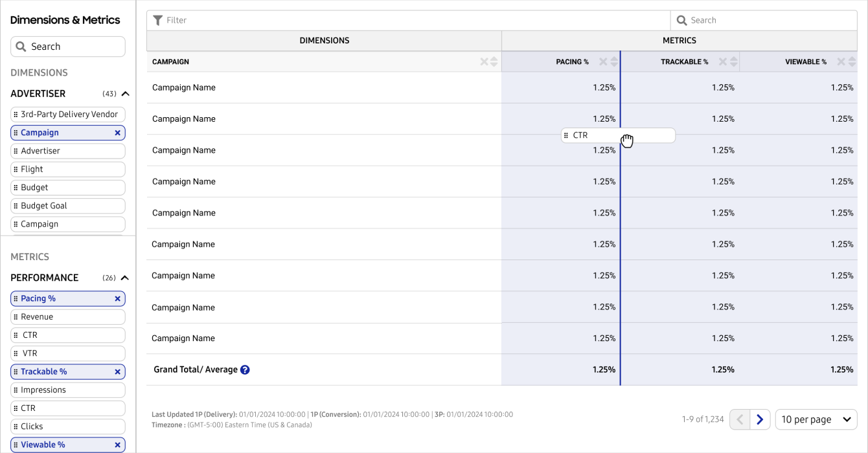Sort the Campaign column using its arrows
868x453 pixels.
(494, 62)
